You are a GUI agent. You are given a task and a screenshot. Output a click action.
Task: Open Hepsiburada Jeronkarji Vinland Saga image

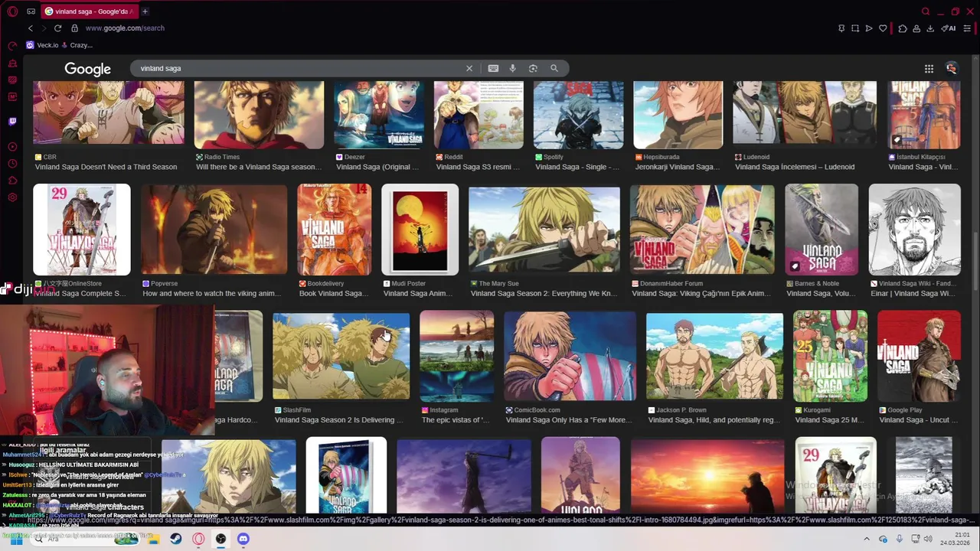(678, 115)
